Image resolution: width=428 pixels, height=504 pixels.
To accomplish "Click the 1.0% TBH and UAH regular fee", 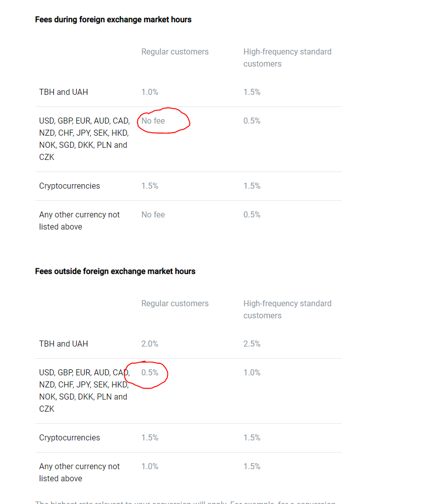I will (150, 92).
